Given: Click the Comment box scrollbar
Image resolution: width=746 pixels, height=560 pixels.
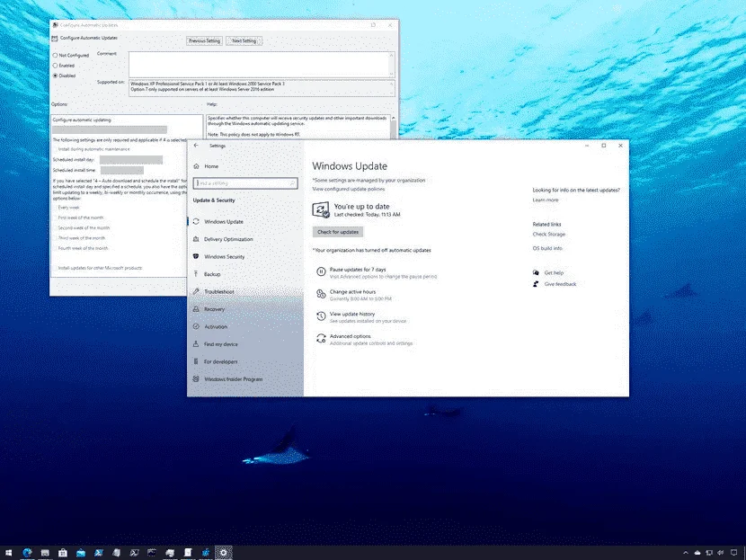Looking at the screenshot, I should click(x=392, y=64).
